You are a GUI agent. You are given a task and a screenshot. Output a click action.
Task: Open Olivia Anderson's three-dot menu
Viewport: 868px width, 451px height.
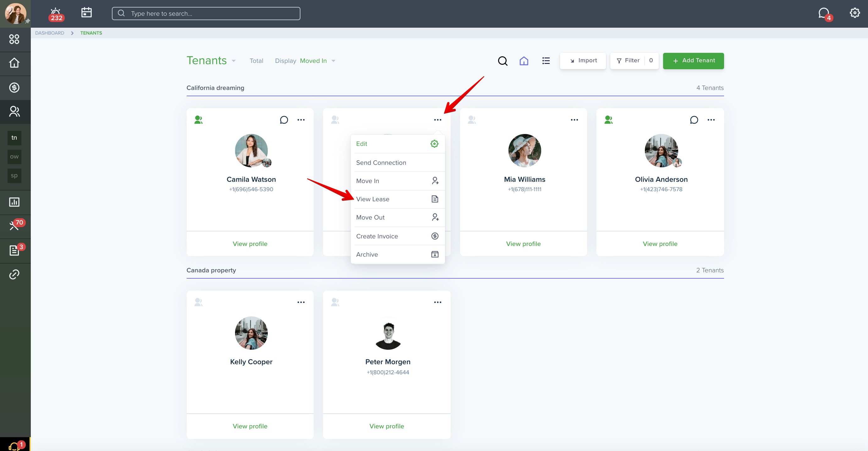[x=711, y=120]
